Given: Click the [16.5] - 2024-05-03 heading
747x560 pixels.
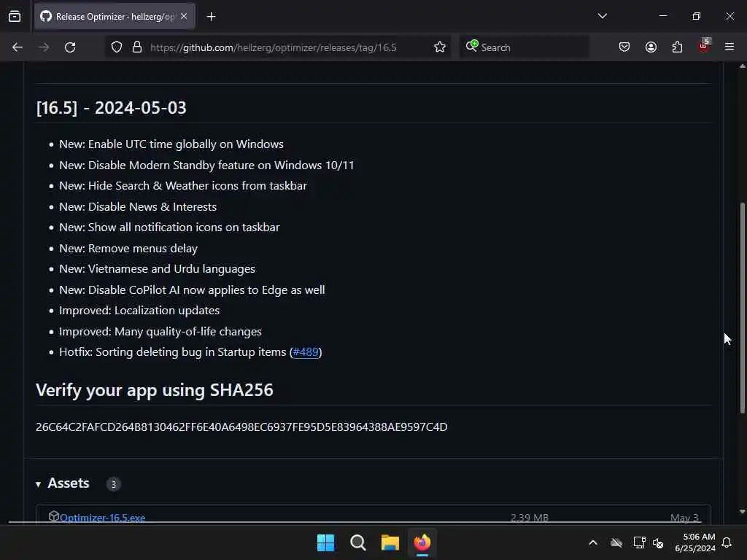Looking at the screenshot, I should 112,108.
